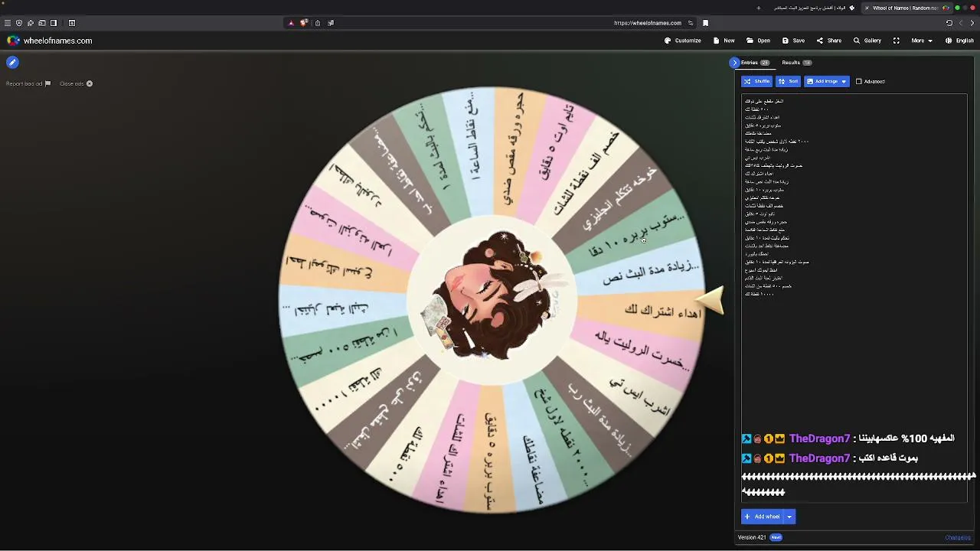Open the wheel Gallery

[867, 41]
